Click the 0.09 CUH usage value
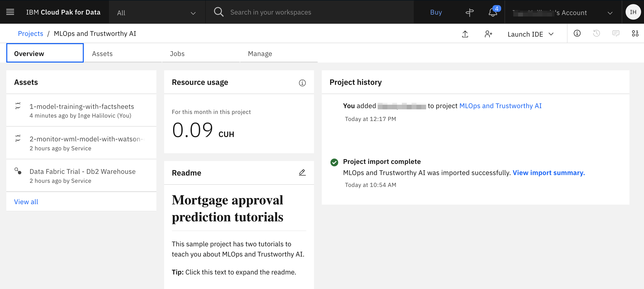Image resolution: width=644 pixels, height=289 pixels. click(x=203, y=130)
